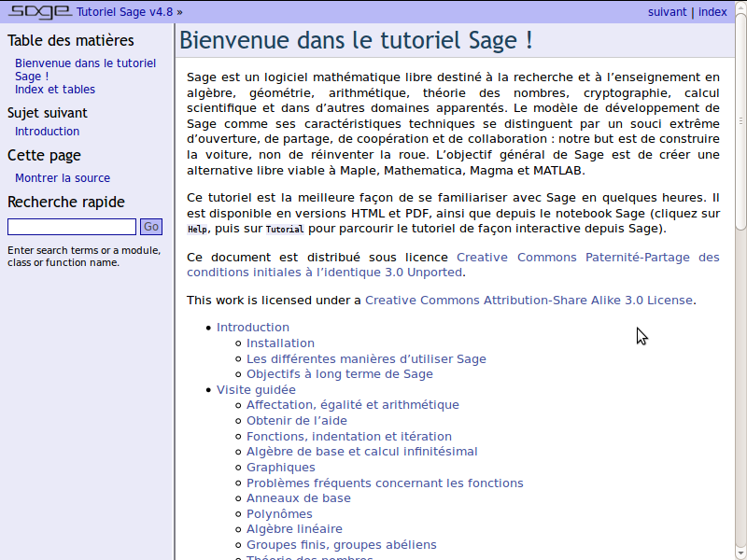Focus the Recherche rapide search field

72,227
